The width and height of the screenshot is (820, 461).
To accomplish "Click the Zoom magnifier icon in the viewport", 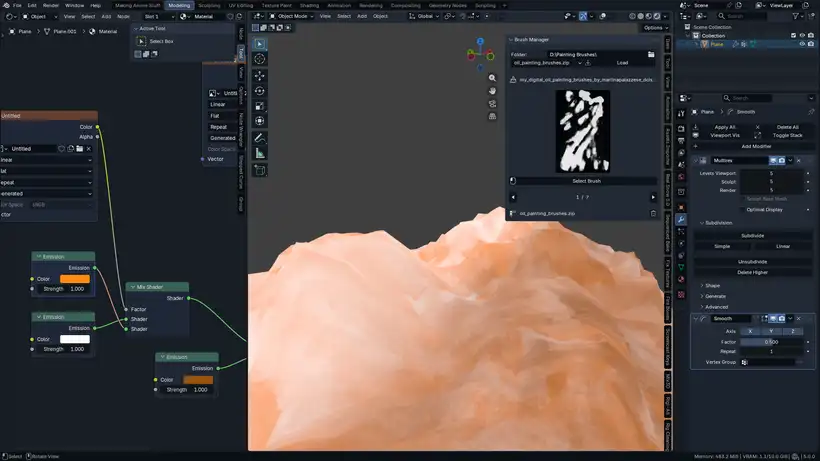I will pos(492,78).
